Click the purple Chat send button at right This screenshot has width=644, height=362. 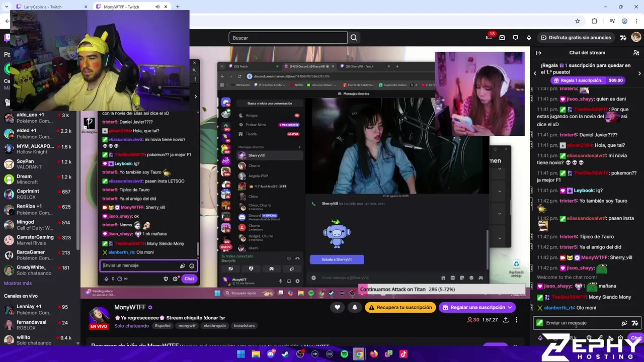pos(636,338)
